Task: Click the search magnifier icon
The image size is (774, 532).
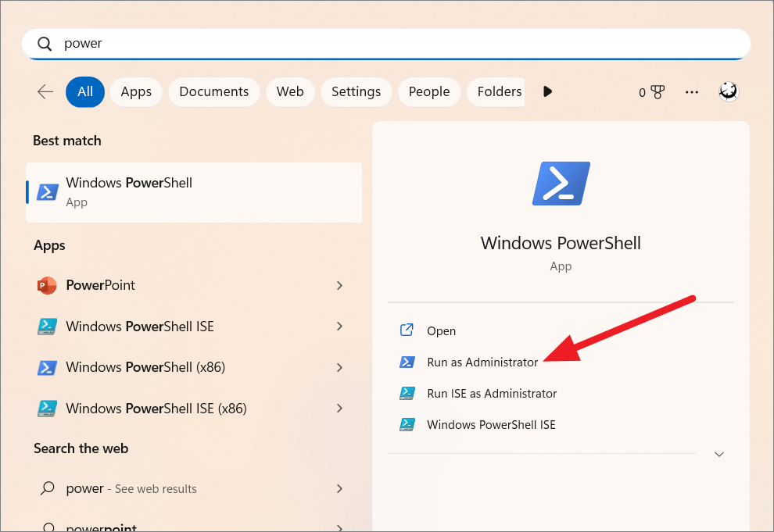Action: point(44,43)
